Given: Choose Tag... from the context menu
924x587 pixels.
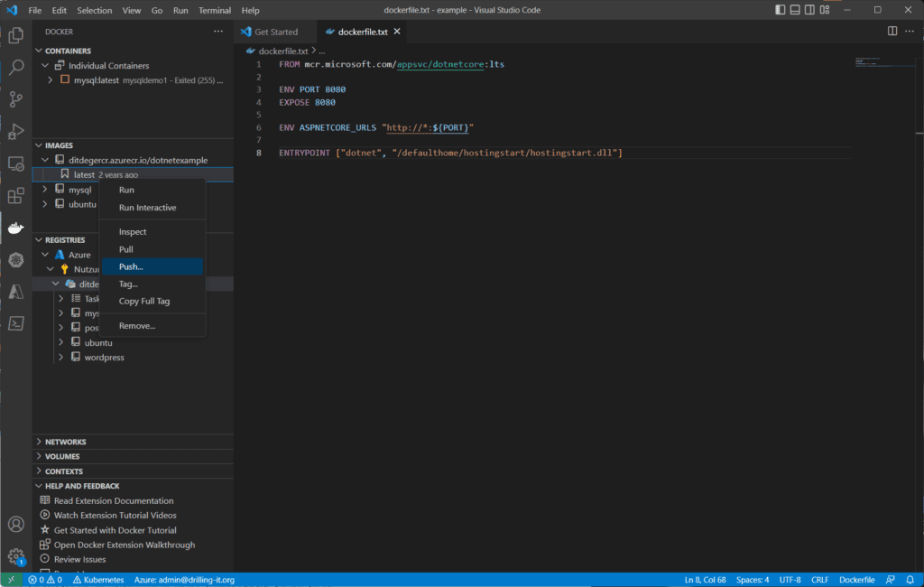Looking at the screenshot, I should click(152, 284).
